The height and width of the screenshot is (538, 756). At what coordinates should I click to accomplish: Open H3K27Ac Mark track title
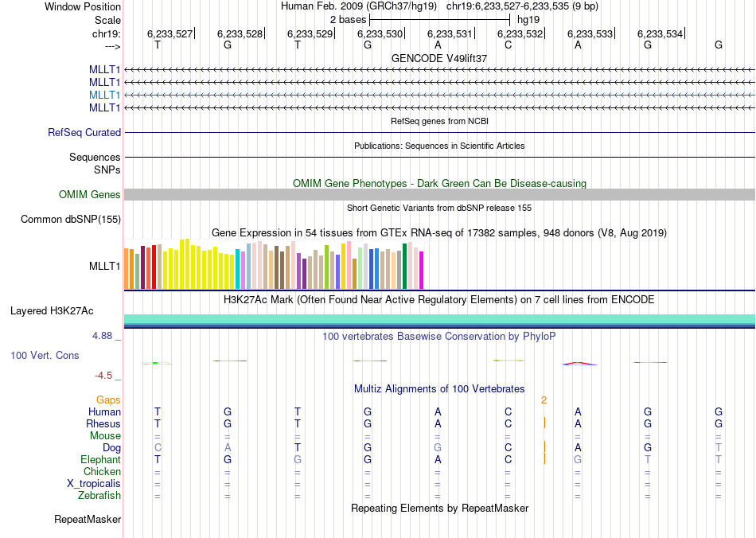[x=439, y=300]
